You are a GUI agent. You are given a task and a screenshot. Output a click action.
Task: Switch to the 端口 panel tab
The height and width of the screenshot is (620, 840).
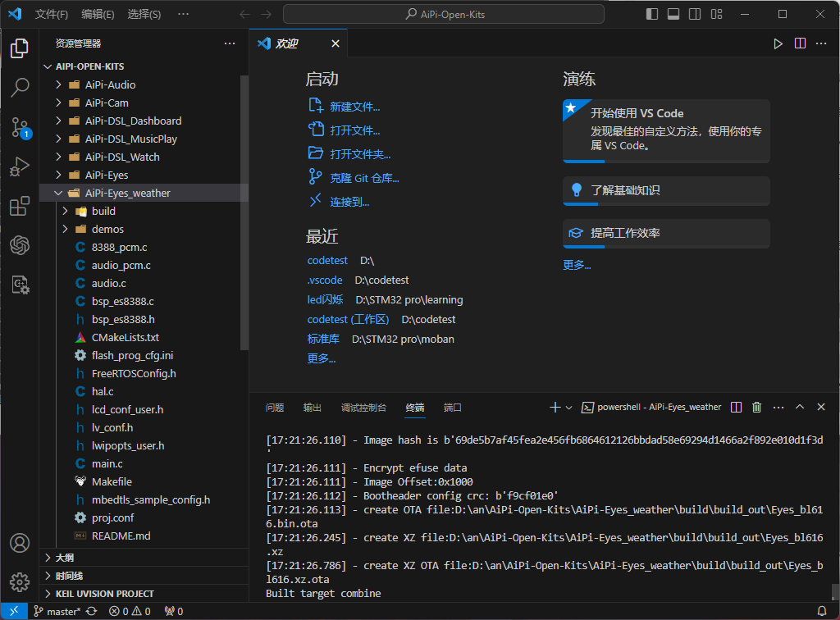coord(453,408)
